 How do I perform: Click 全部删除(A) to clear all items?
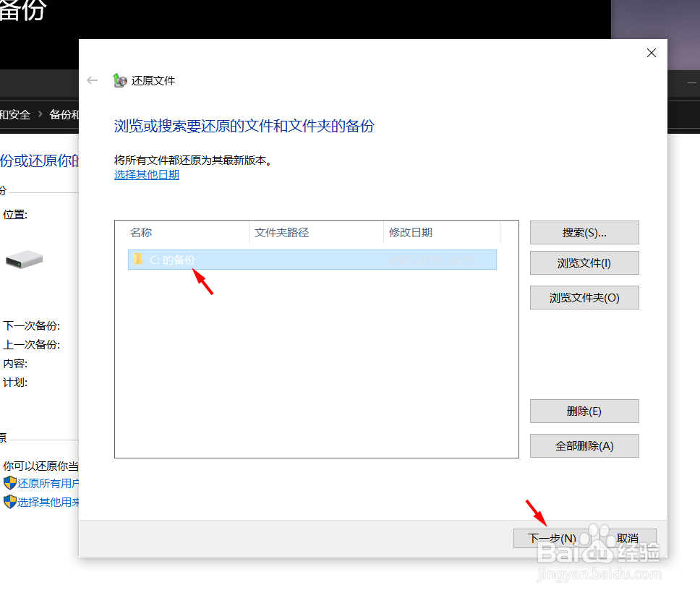point(584,445)
